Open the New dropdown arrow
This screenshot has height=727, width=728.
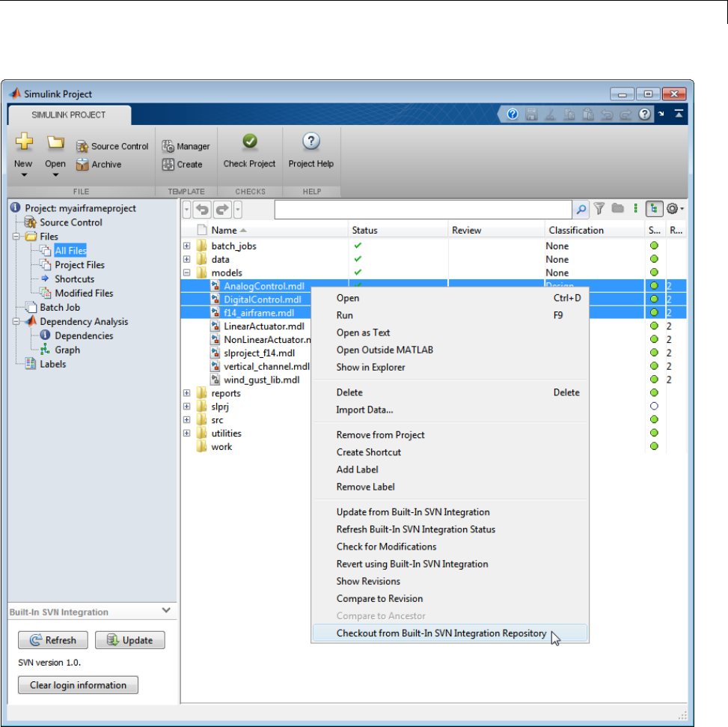pyautogui.click(x=24, y=175)
